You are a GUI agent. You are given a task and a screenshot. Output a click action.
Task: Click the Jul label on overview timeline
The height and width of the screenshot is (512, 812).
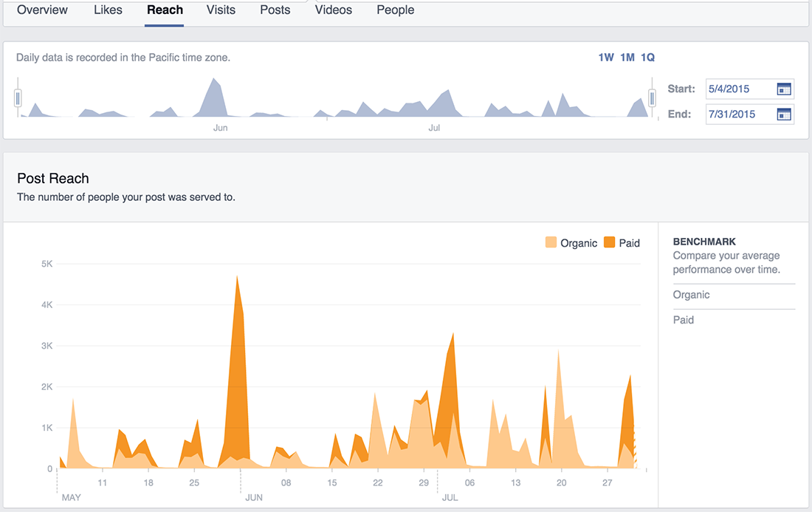point(434,128)
